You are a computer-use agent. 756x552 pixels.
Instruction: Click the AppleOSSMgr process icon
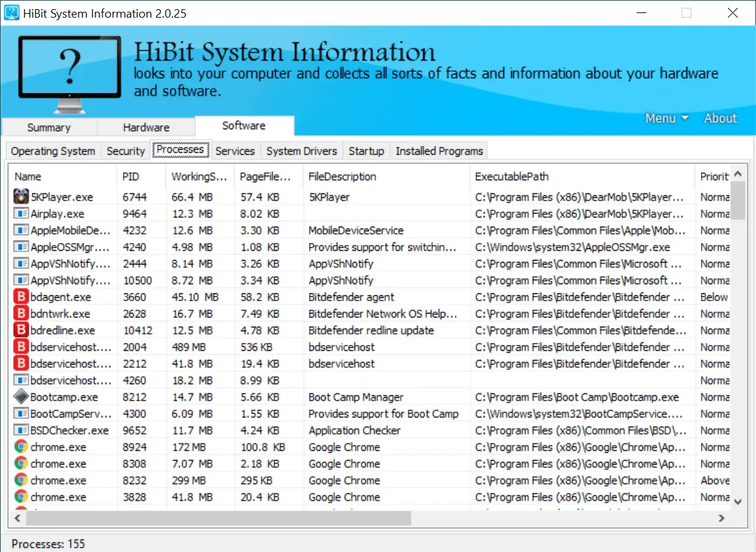pyautogui.click(x=21, y=246)
